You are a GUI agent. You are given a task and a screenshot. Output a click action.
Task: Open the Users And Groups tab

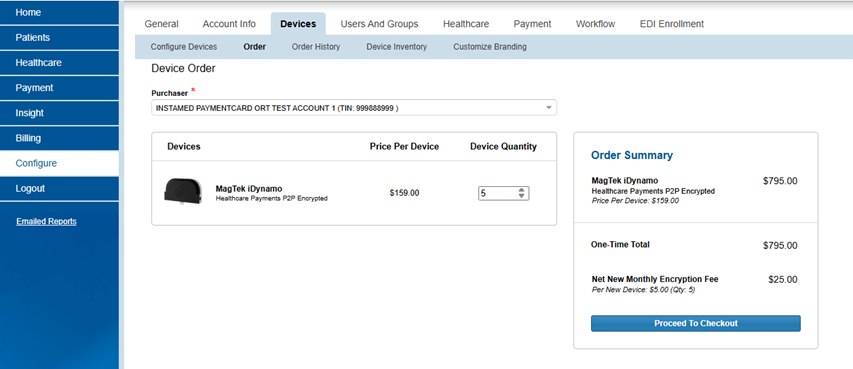379,24
